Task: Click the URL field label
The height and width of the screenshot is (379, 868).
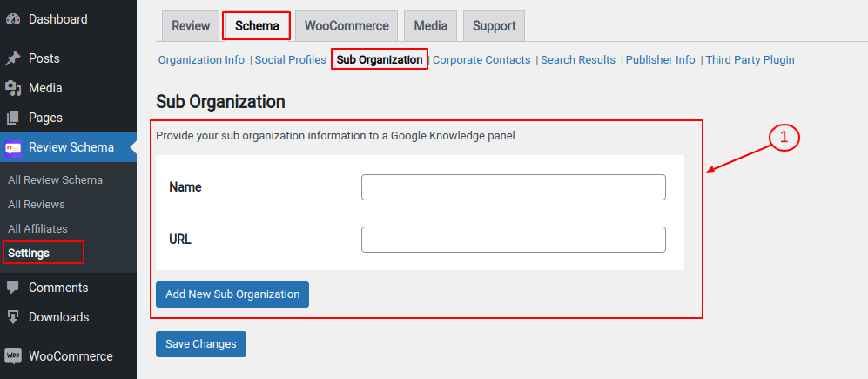Action: [x=180, y=240]
